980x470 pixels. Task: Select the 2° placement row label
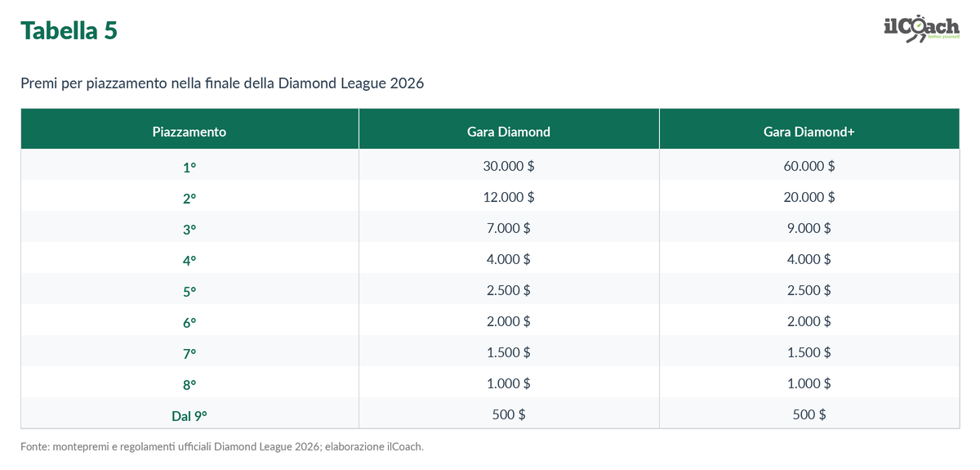click(189, 198)
